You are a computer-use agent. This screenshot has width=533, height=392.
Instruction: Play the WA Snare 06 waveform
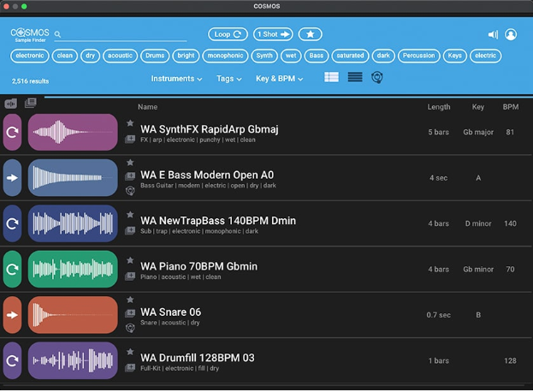(73, 315)
